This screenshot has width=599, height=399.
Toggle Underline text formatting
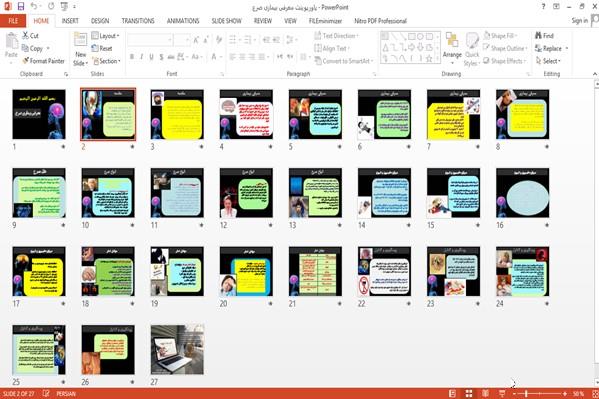(152, 57)
